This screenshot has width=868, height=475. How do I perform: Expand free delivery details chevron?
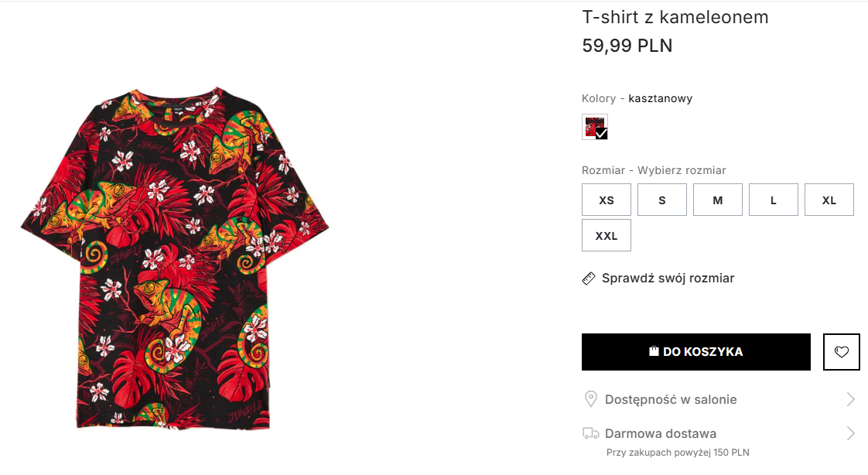tap(850, 433)
